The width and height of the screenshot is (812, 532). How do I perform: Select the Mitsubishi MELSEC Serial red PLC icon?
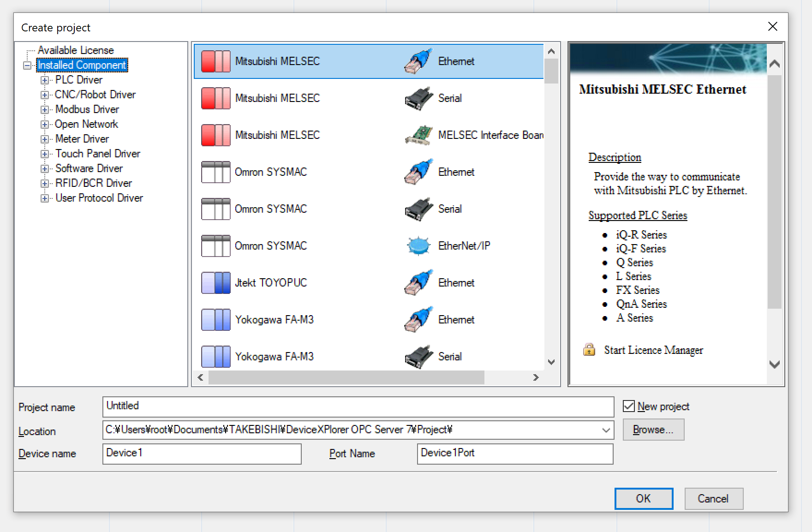[215, 98]
